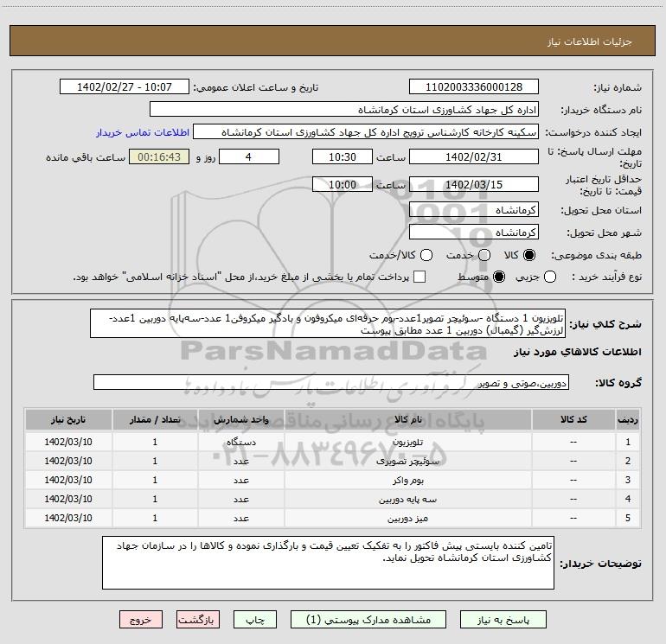
Task: Select the سه پایه دوربین item name cell
Action: (x=407, y=500)
